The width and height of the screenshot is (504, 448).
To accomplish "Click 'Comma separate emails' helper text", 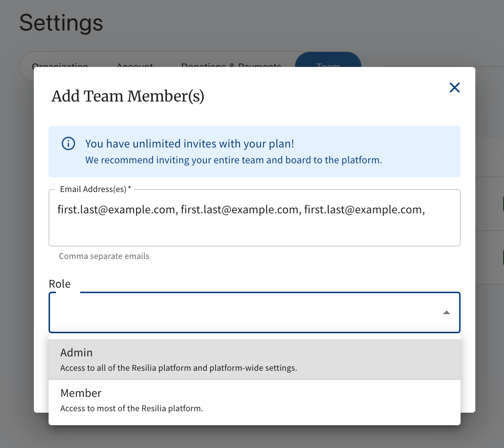I will pos(104,256).
